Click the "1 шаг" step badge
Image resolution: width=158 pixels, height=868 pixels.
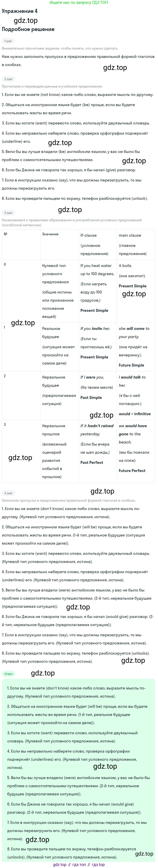8,41
